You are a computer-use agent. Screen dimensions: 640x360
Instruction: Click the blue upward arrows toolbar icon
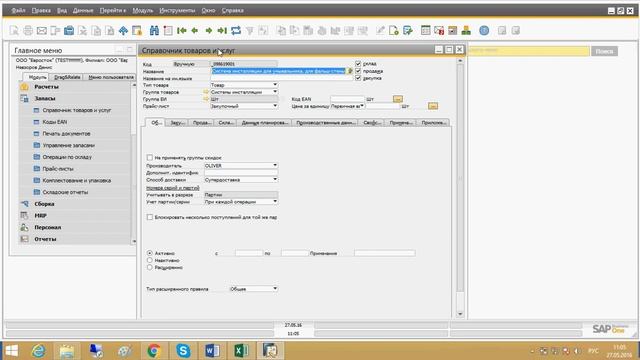click(123, 31)
